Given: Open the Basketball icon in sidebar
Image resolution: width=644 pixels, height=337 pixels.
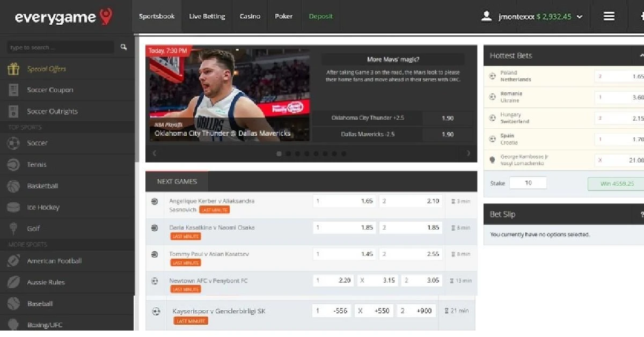Looking at the screenshot, I should (13, 186).
